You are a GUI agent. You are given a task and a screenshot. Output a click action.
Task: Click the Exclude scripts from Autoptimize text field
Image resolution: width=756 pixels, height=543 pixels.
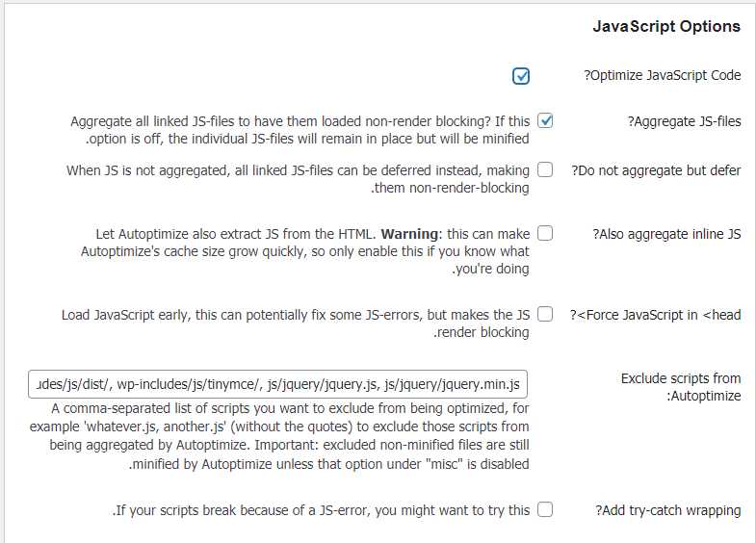278,385
